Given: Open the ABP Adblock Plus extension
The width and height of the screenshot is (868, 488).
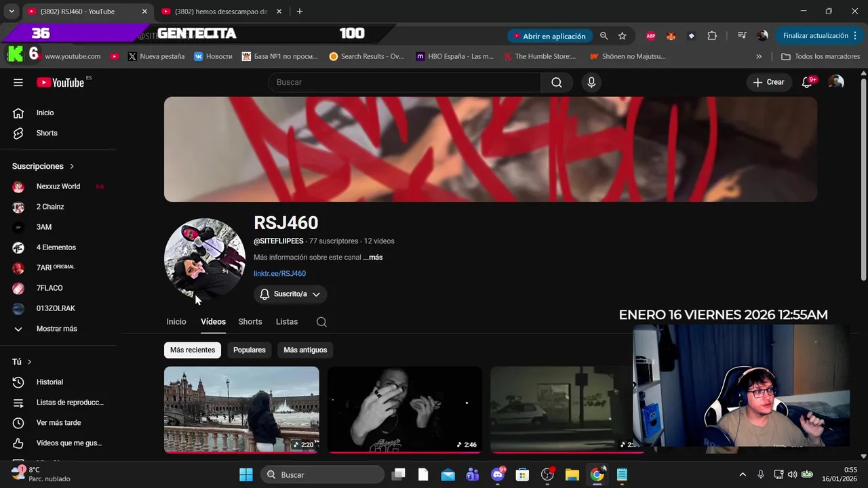Looking at the screenshot, I should pos(651,36).
